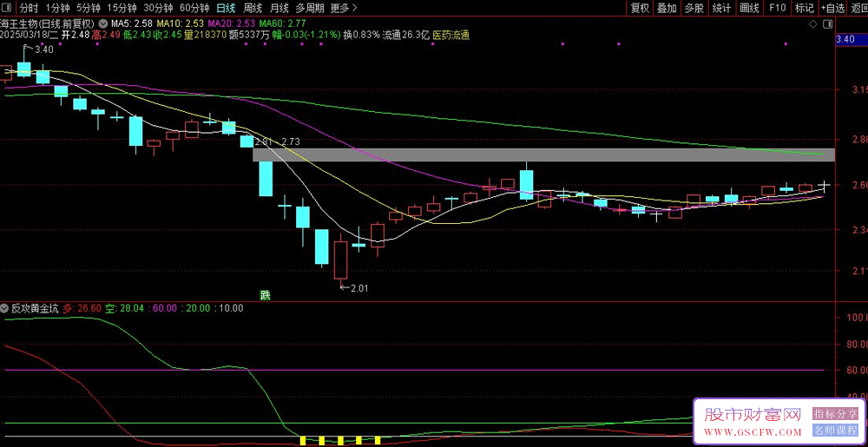Click the MA20: 2.53 label
Screen dimensions: 868x447
pos(232,23)
